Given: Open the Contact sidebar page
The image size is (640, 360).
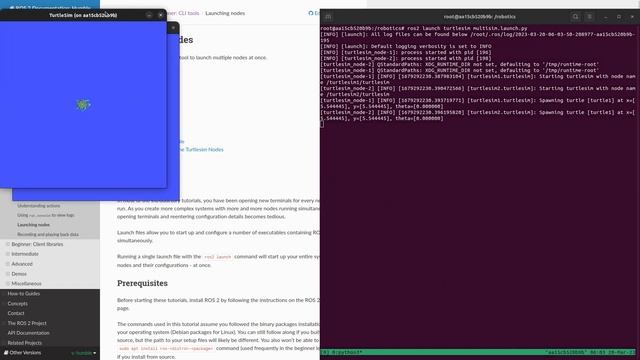Looking at the screenshot, I should (x=16, y=313).
